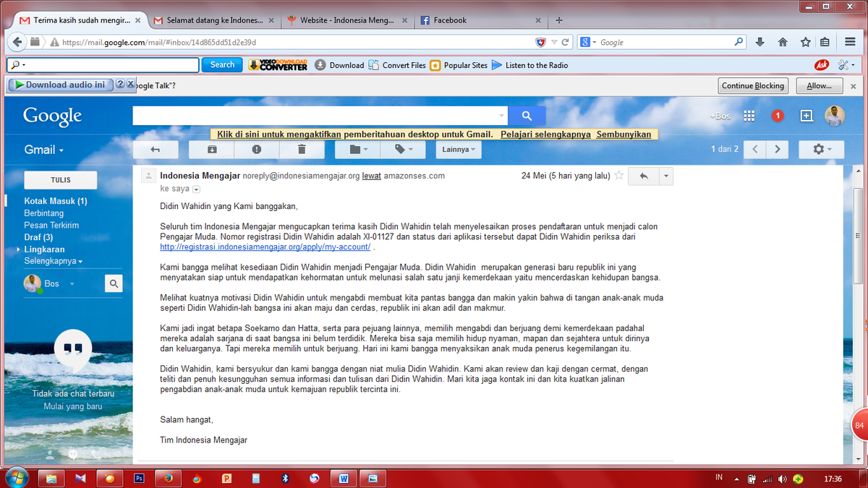Click the toolbar Search button
The height and width of the screenshot is (488, 868).
222,65
